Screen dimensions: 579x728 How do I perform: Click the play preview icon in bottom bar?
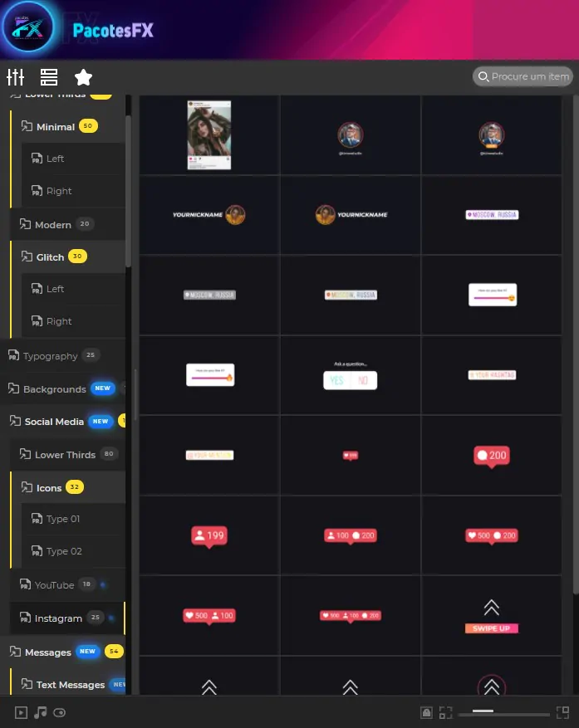[22, 712]
